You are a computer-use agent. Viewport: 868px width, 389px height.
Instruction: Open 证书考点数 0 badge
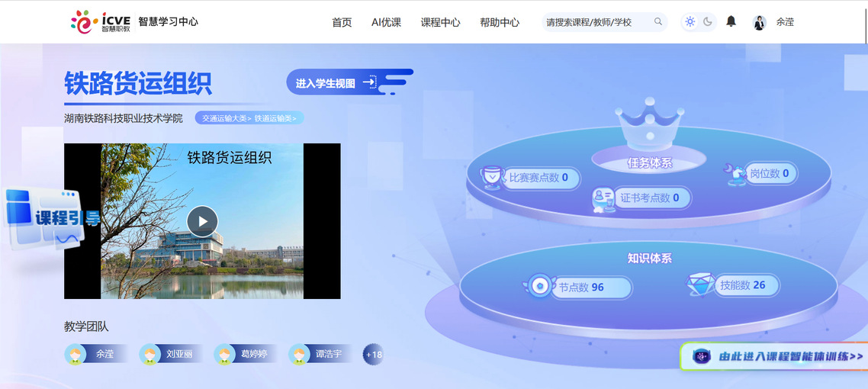click(652, 198)
